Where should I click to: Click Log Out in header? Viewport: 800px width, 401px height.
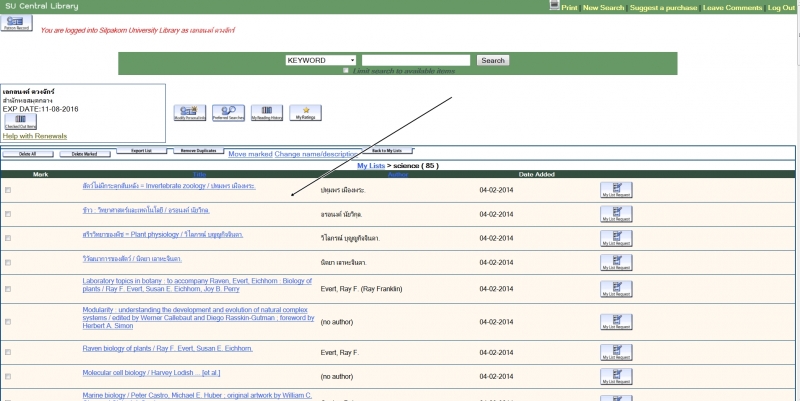point(781,8)
